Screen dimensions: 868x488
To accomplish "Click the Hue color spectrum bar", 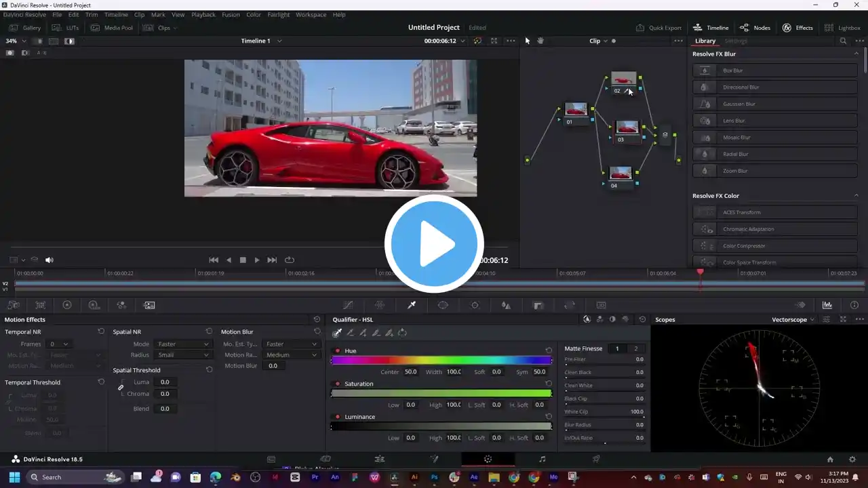I will click(x=441, y=361).
